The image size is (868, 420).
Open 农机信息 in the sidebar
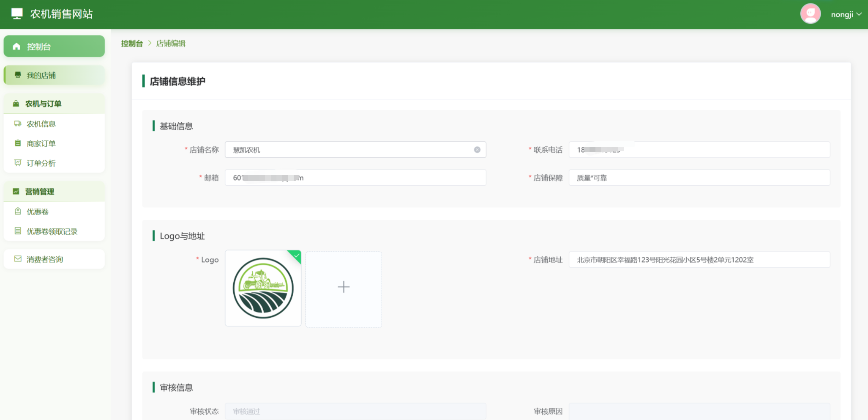click(54, 124)
